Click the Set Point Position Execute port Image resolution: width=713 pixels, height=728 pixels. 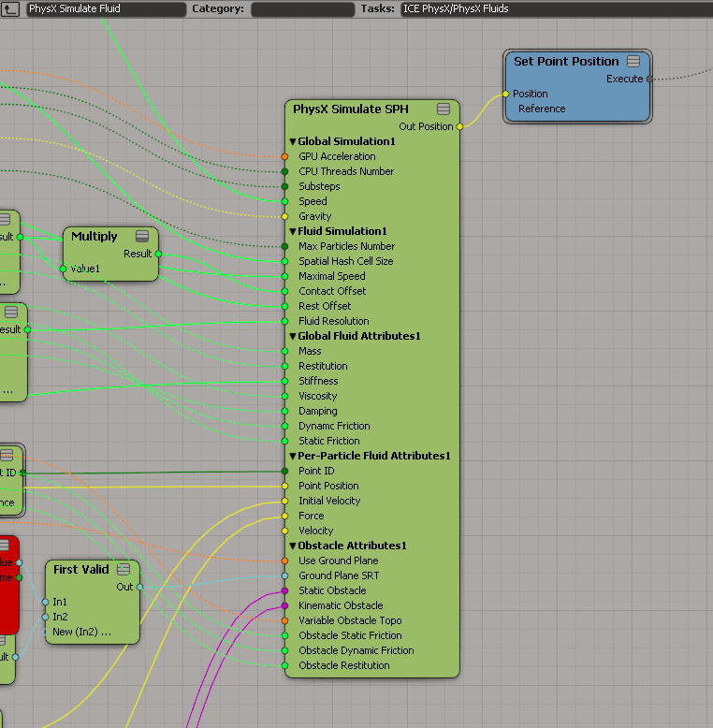pyautogui.click(x=649, y=79)
